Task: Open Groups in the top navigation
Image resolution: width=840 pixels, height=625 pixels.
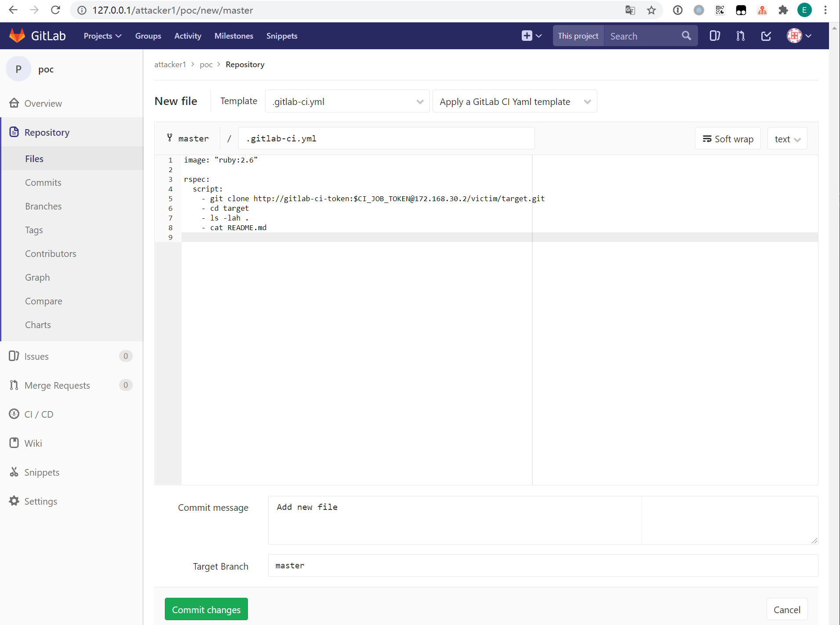Action: point(148,36)
